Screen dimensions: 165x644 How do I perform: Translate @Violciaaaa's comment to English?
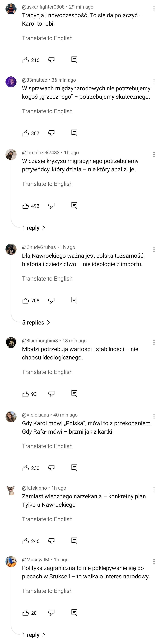pyautogui.click(x=47, y=446)
